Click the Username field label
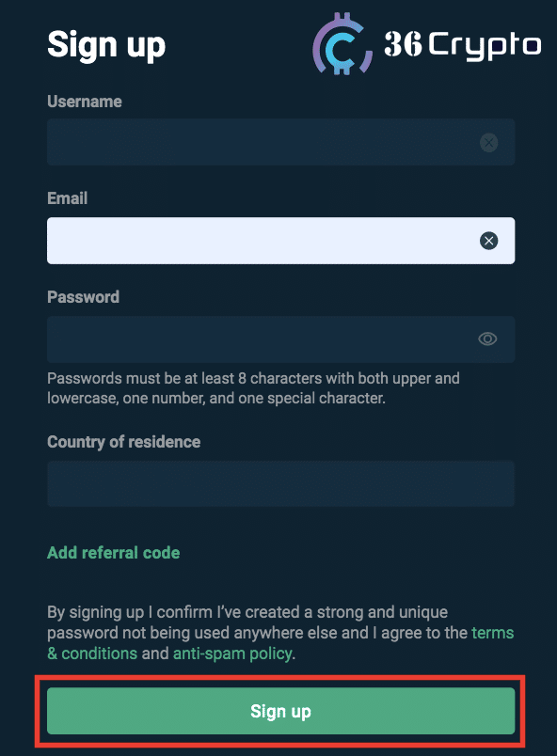 pyautogui.click(x=85, y=102)
